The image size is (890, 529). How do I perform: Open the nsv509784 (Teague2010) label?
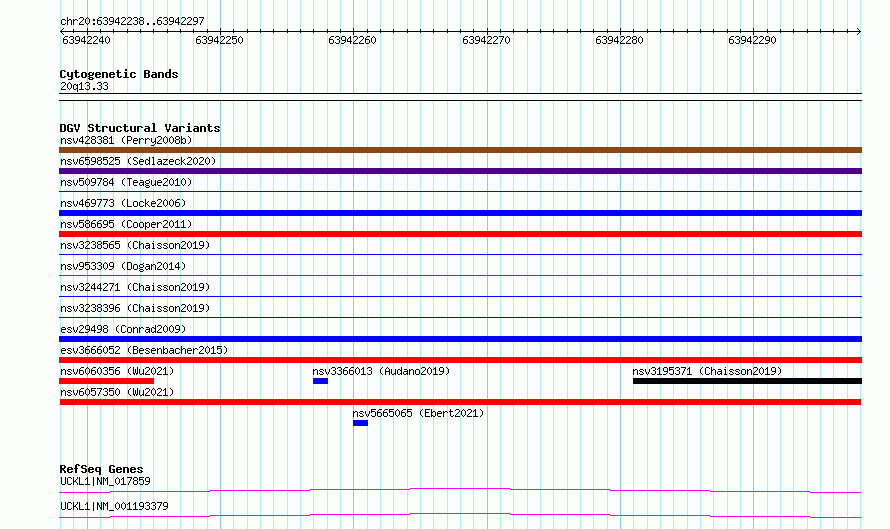126,182
